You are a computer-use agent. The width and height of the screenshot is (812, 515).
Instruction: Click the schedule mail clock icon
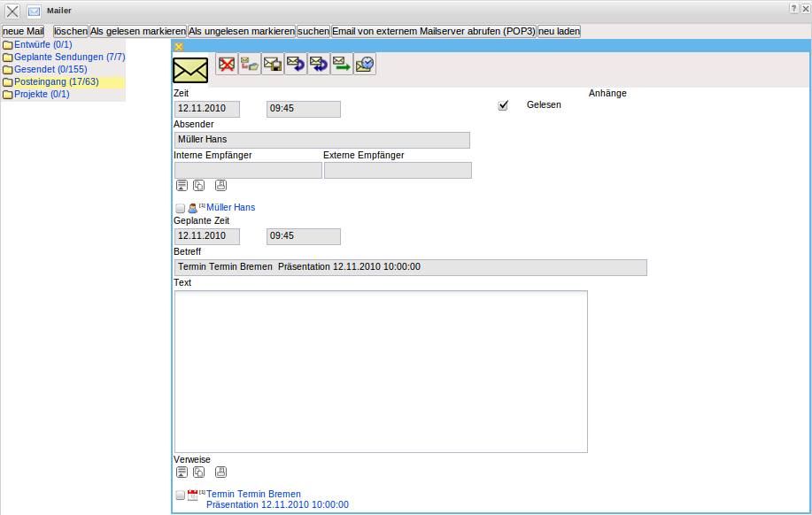point(365,65)
